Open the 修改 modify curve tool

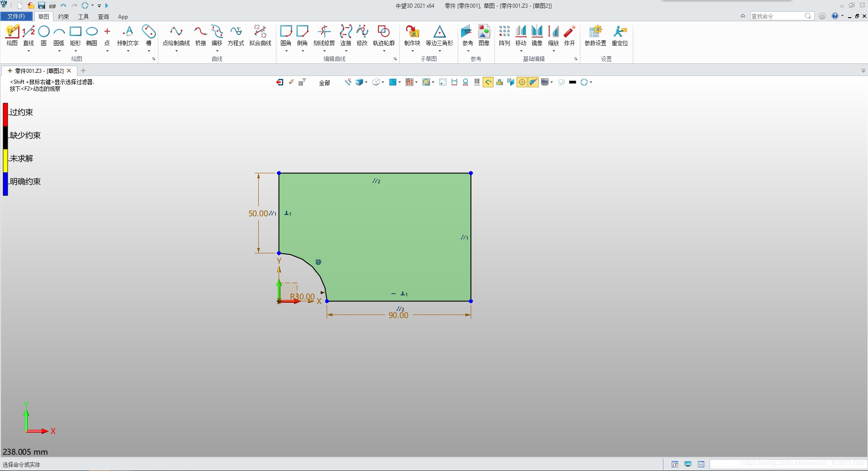tap(362, 35)
